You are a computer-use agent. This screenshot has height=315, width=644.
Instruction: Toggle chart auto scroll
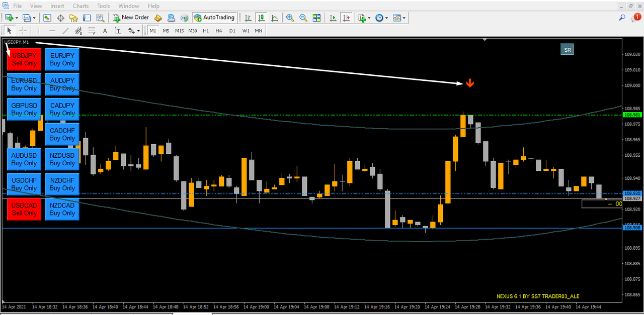333,18
